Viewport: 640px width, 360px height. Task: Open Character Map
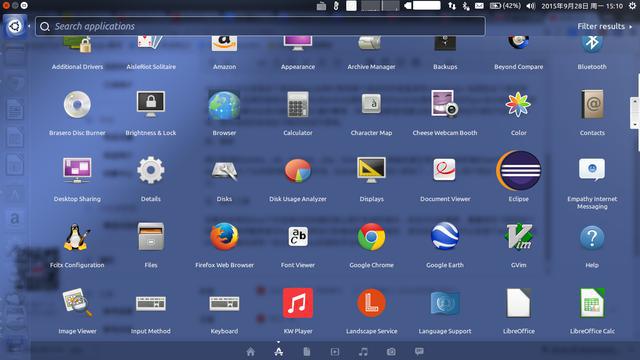coord(371,104)
